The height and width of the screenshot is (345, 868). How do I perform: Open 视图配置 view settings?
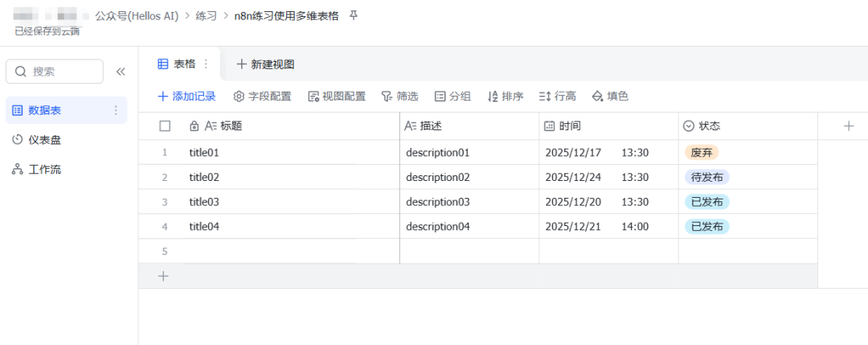pyautogui.click(x=337, y=97)
